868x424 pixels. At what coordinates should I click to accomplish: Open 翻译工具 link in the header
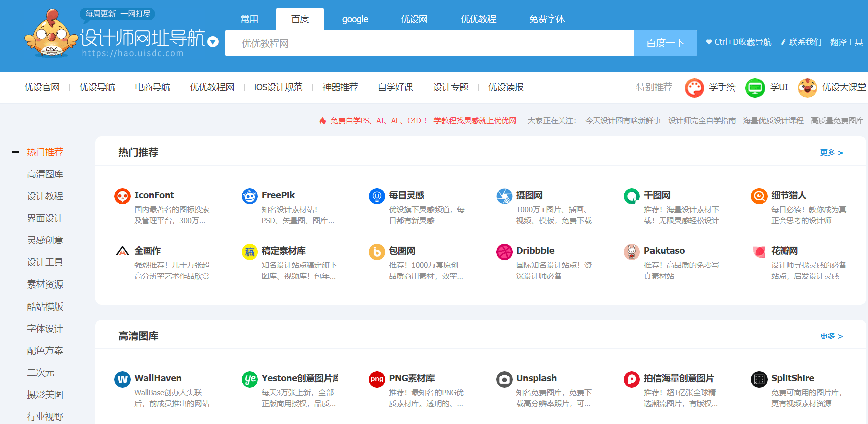tap(846, 42)
